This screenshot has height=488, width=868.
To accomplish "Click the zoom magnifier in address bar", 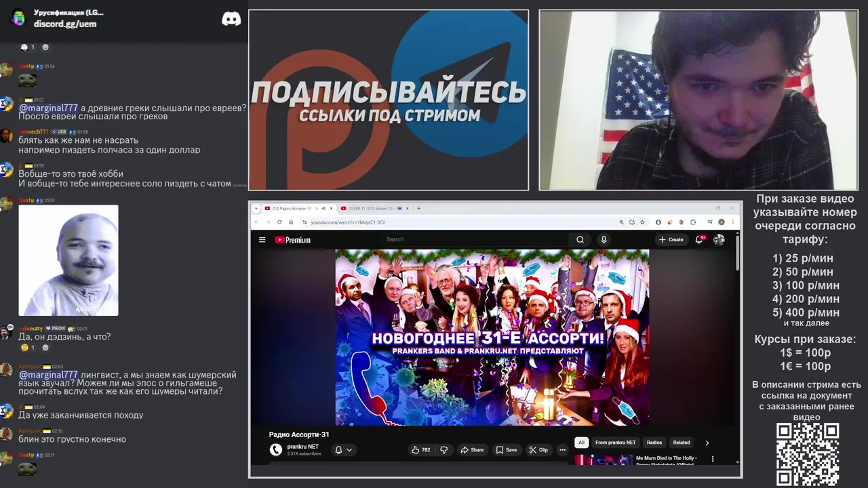I will (x=622, y=222).
